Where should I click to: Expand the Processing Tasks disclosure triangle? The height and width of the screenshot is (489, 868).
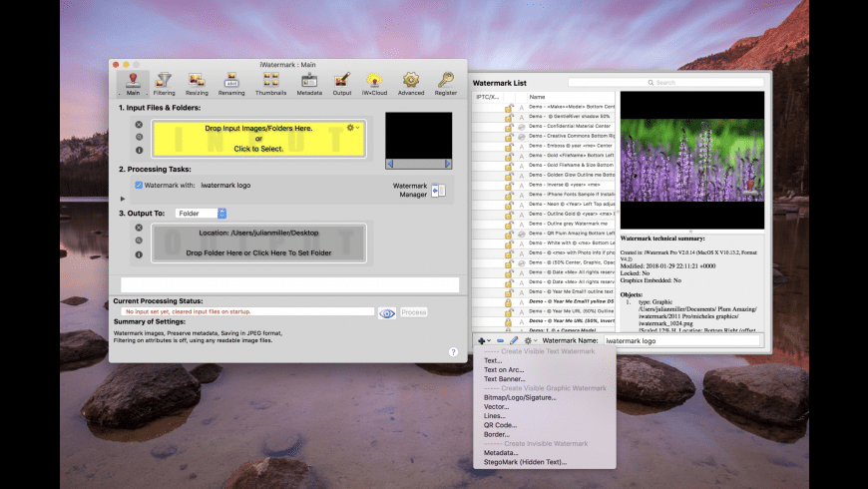[x=123, y=199]
